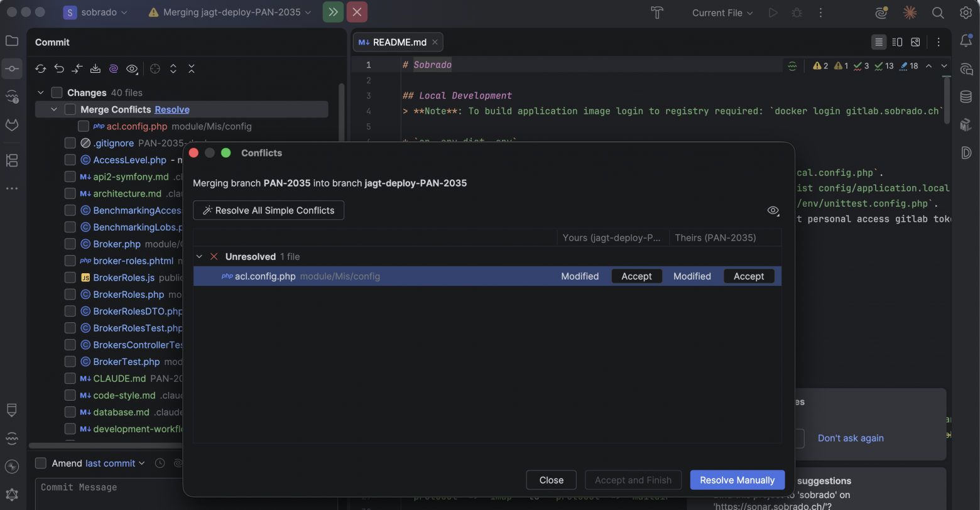Accept Yours version of acl.config.php
This screenshot has width=980, height=510.
click(x=636, y=276)
